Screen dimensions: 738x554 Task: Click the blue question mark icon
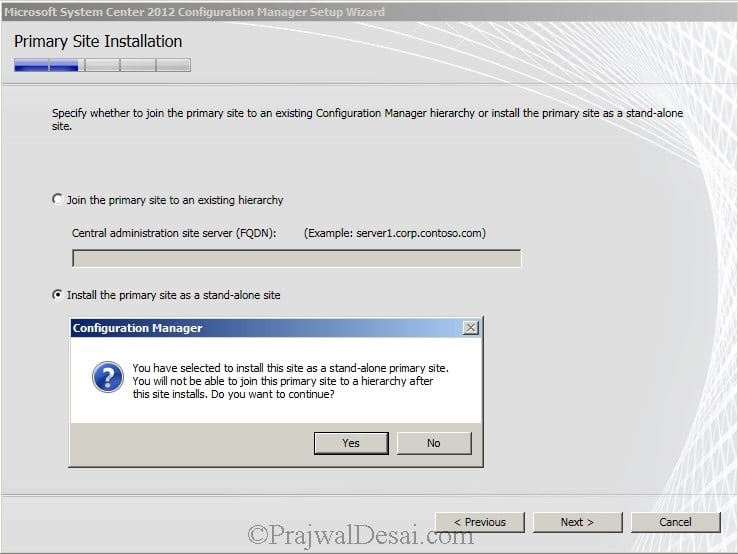108,377
